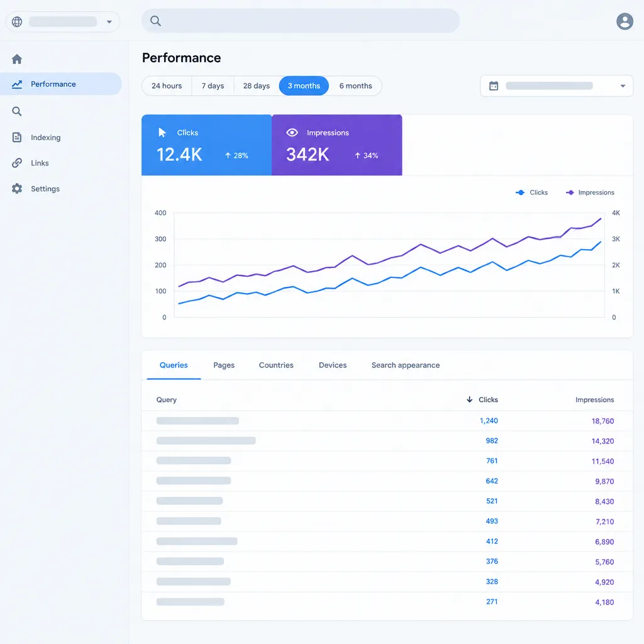This screenshot has height=644, width=644.
Task: Switch to the Search appearance tab
Action: point(406,365)
